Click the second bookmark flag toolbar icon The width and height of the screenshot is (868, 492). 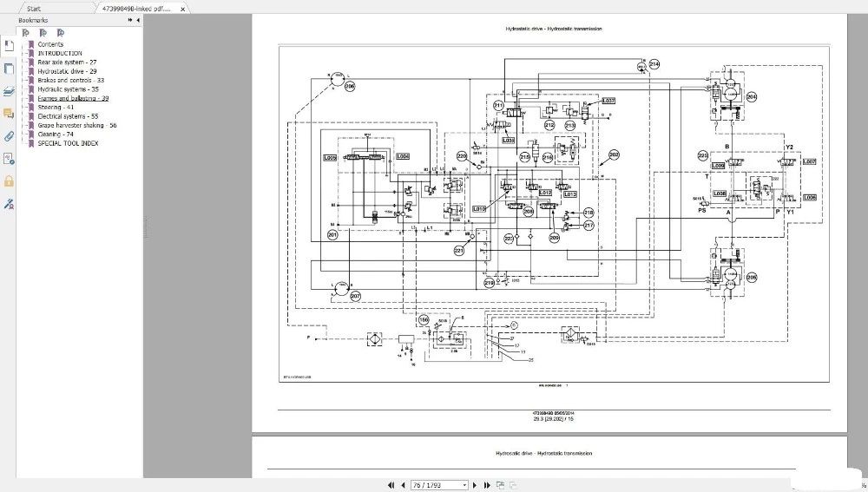click(x=43, y=33)
